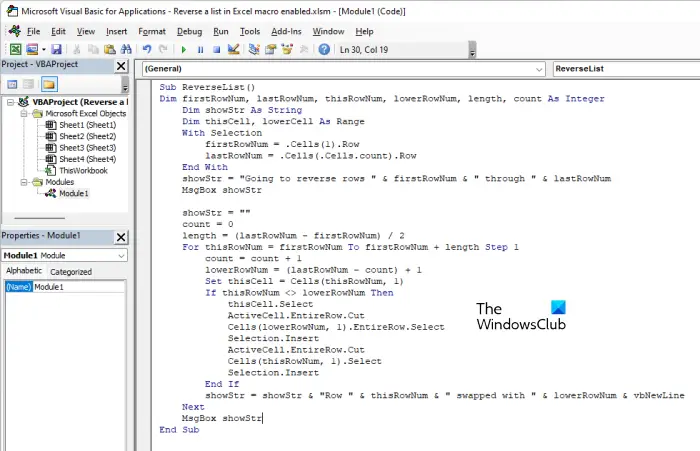This screenshot has width=700, height=451.
Task: Run the macro with green play icon
Action: point(183,50)
